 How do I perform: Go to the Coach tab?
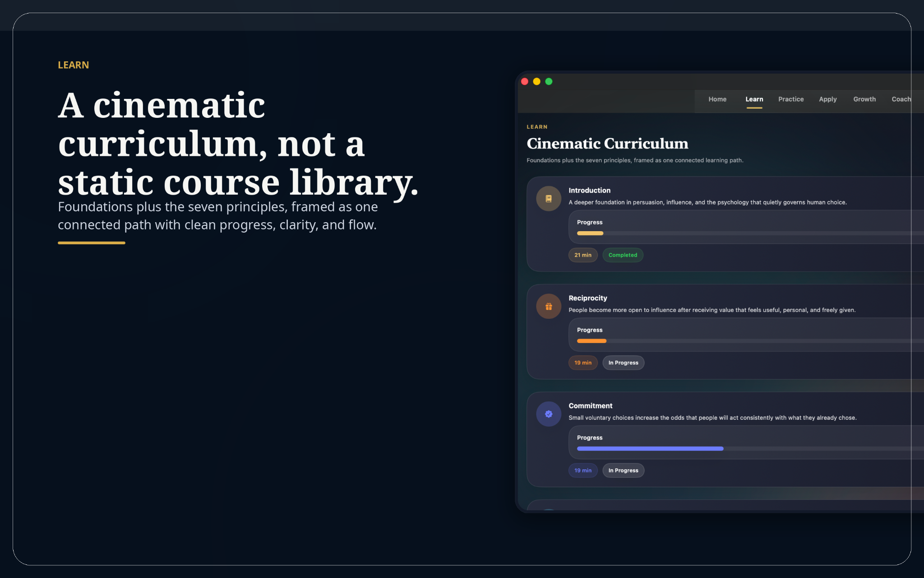pyautogui.click(x=901, y=99)
